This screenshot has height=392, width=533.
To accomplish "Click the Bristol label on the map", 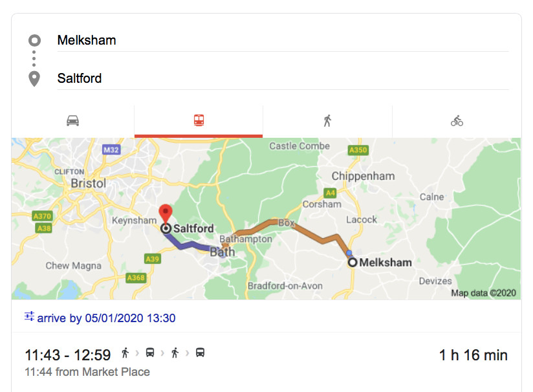I will tap(88, 184).
